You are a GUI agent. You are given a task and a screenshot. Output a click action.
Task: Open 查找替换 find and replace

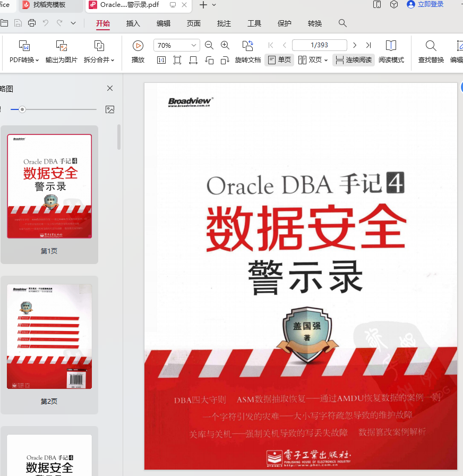[x=431, y=52]
